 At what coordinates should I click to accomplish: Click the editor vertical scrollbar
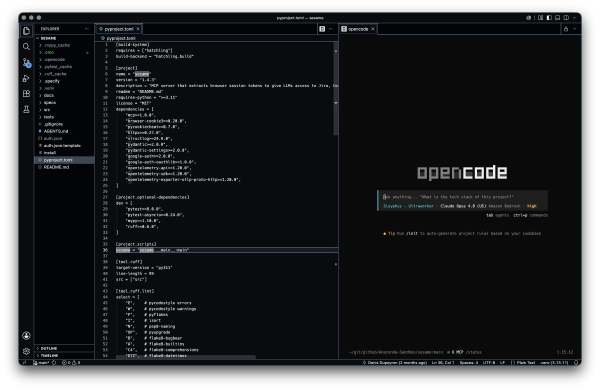(x=336, y=88)
